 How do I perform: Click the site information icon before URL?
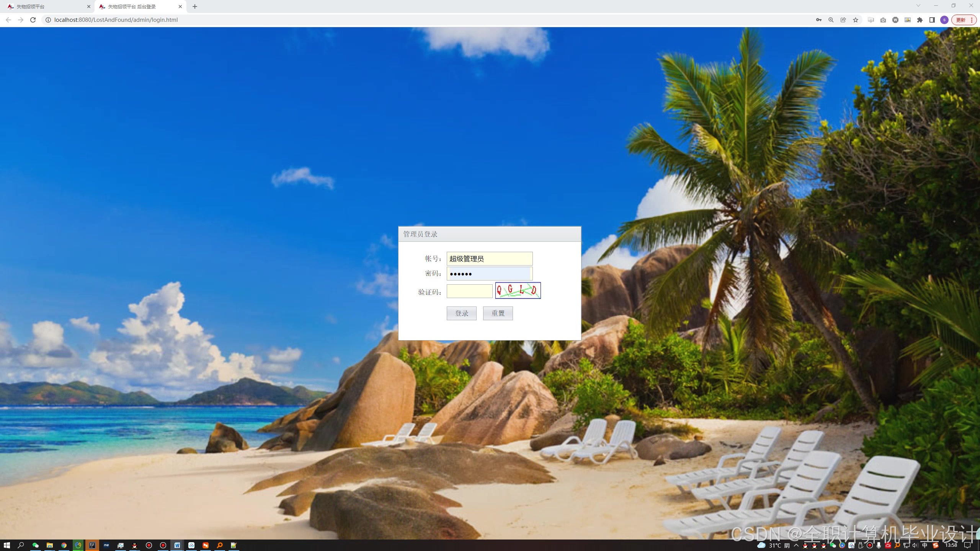tap(48, 20)
